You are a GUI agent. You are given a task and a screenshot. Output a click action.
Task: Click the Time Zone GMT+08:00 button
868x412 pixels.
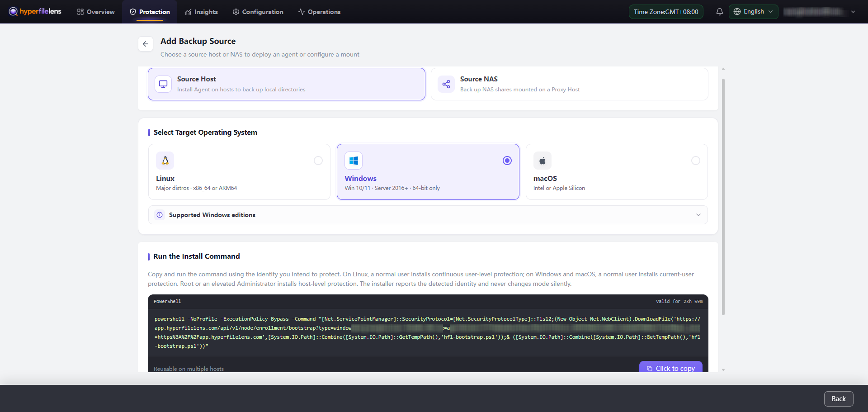(x=666, y=12)
